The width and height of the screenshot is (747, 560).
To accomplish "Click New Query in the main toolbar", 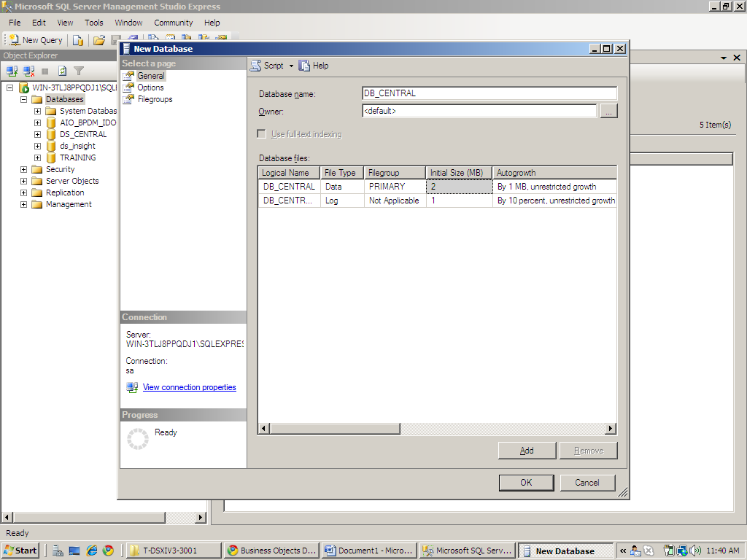I will point(36,40).
